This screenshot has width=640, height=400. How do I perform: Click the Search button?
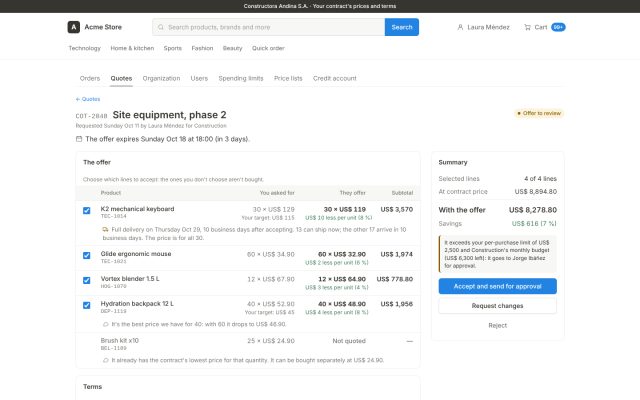[x=402, y=27]
